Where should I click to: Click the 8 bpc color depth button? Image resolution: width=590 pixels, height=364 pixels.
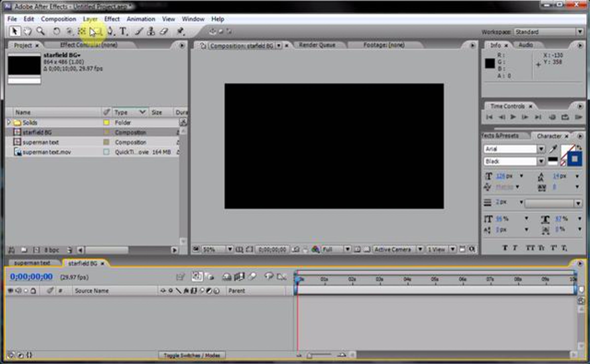click(x=52, y=250)
